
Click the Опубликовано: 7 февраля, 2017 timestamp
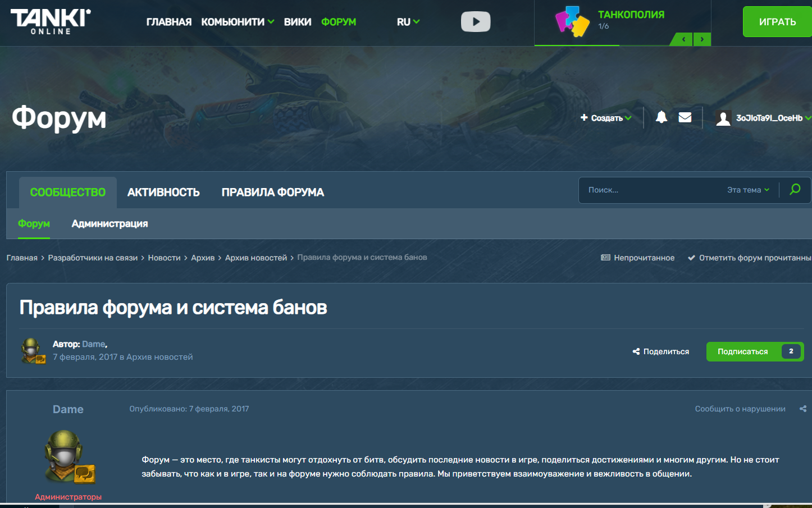click(x=189, y=409)
